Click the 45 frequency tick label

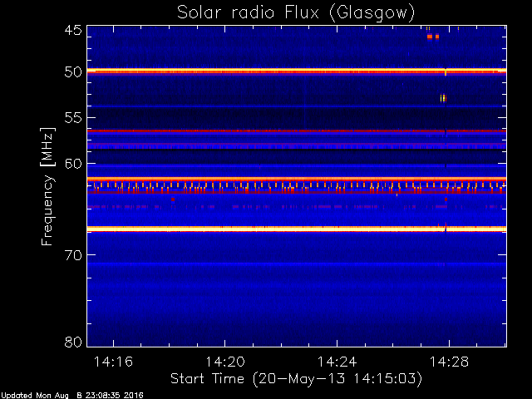[73, 30]
